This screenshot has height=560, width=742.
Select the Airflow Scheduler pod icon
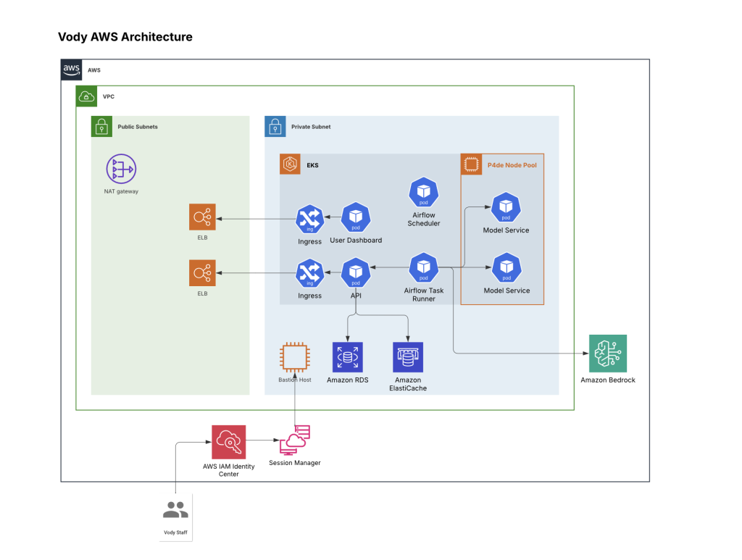pyautogui.click(x=423, y=192)
